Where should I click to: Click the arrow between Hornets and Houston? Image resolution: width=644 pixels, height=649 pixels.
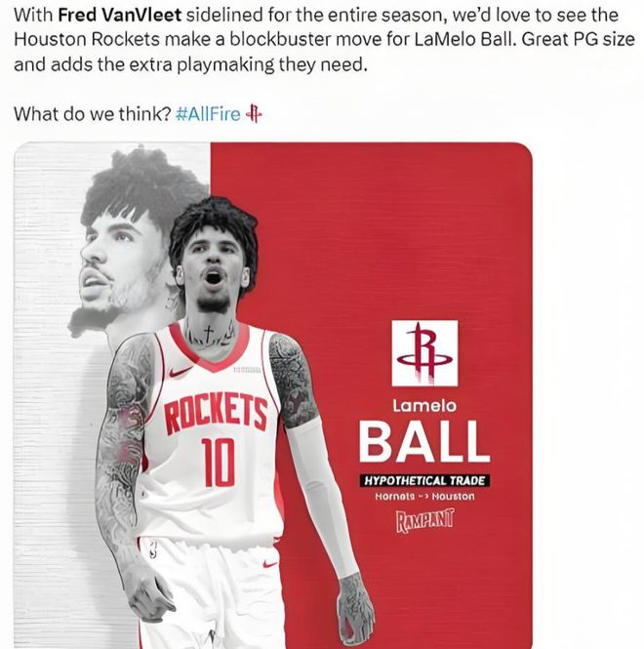pos(423,496)
